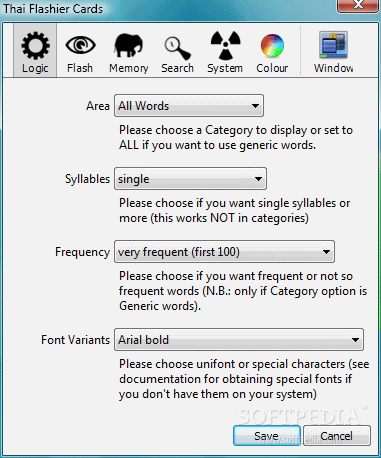The width and height of the screenshot is (381, 458).
Task: Click the Frequency label
Action: [x=82, y=252]
